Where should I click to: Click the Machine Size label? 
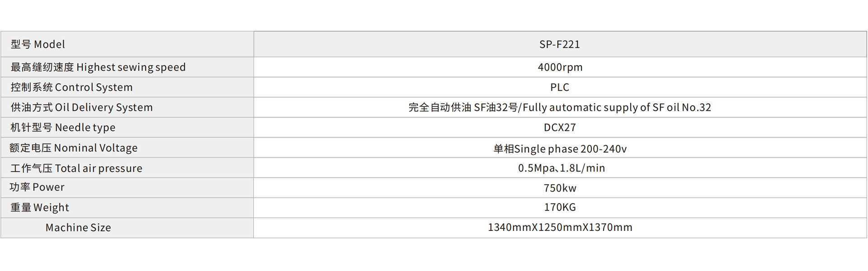pyautogui.click(x=78, y=228)
